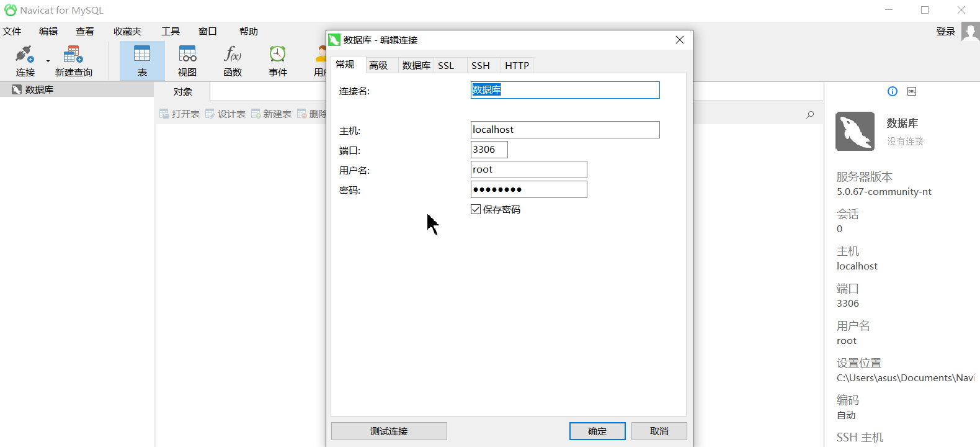The image size is (980, 447).
Task: Click the 测试连接 (Test Connection) button
Action: pyautogui.click(x=389, y=431)
